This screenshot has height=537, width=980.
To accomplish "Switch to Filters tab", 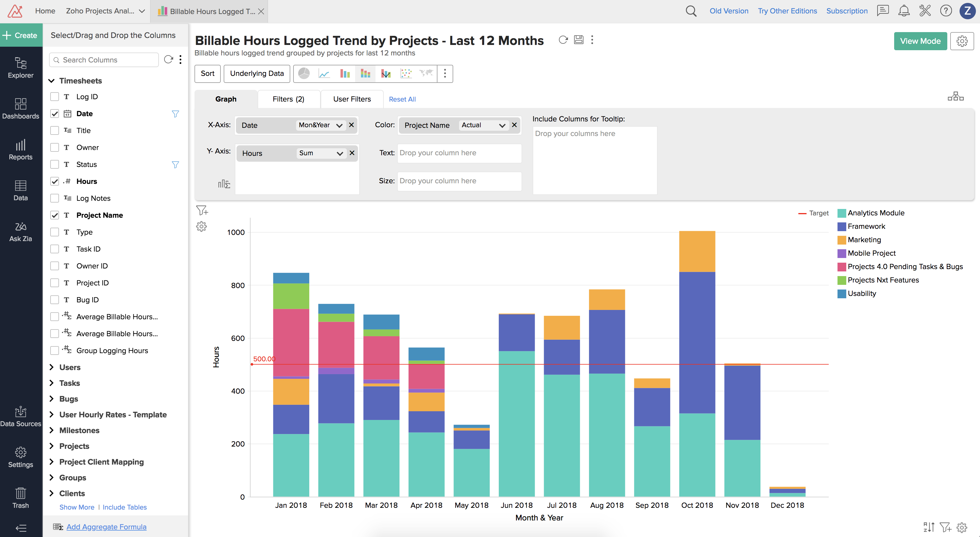I will (x=288, y=99).
